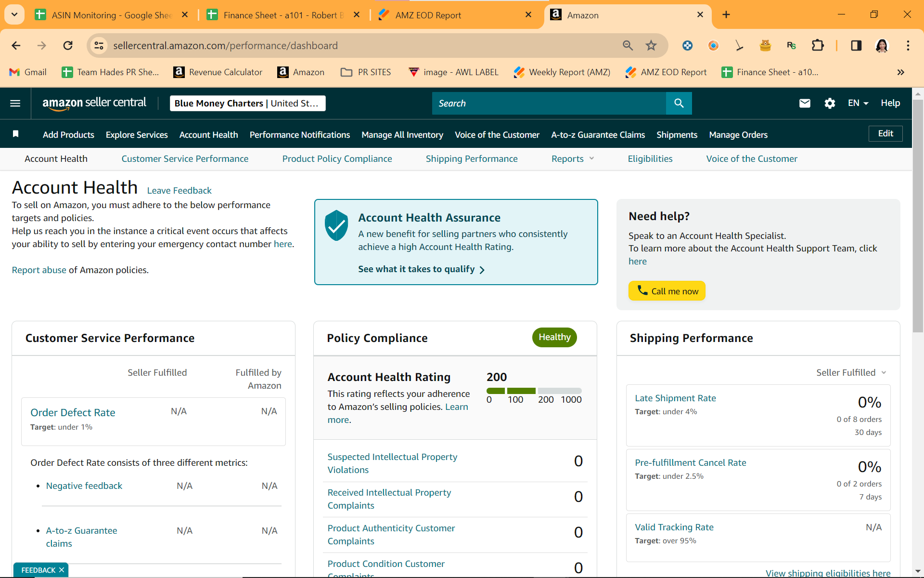Open site information icon in address bar

[99, 45]
